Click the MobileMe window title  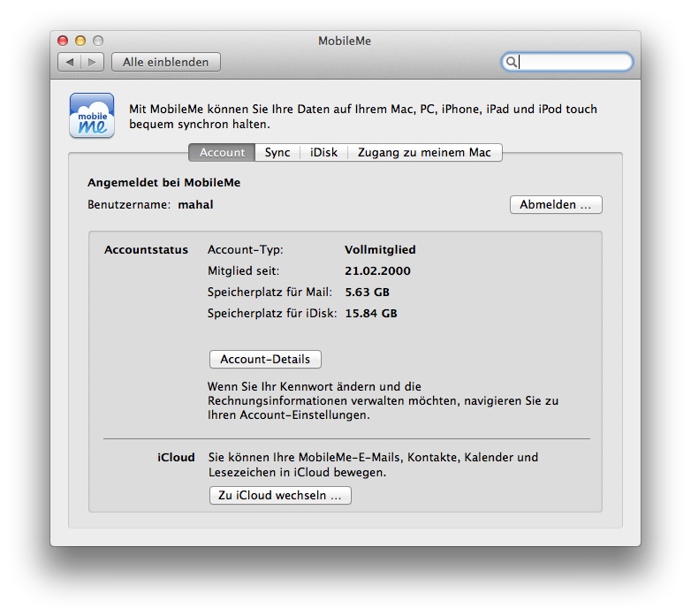coord(345,41)
